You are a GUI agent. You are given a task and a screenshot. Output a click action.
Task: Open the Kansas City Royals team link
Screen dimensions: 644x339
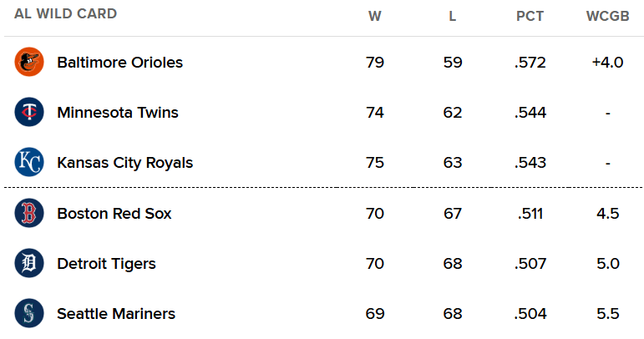124,163
